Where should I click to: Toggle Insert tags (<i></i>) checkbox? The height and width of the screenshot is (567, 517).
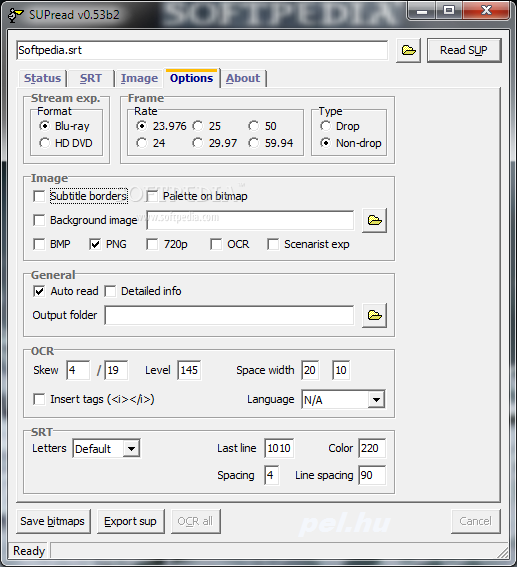[x=39, y=400]
